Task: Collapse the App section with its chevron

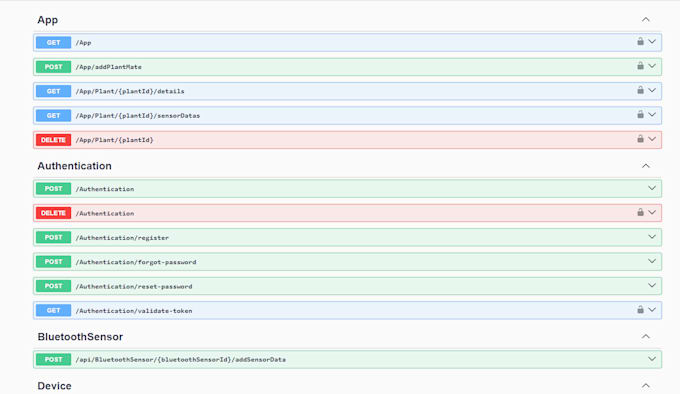Action: click(646, 20)
